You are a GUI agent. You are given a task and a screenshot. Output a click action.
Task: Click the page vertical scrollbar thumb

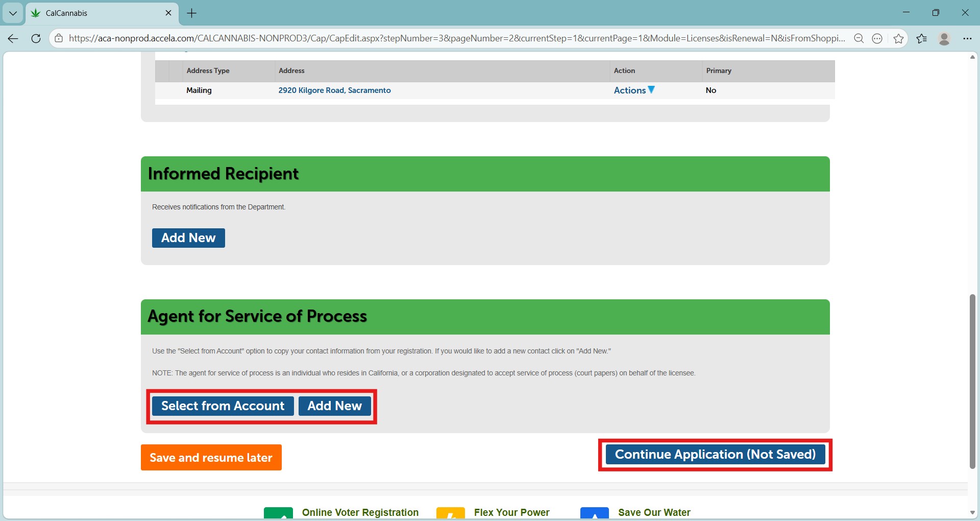(x=972, y=382)
